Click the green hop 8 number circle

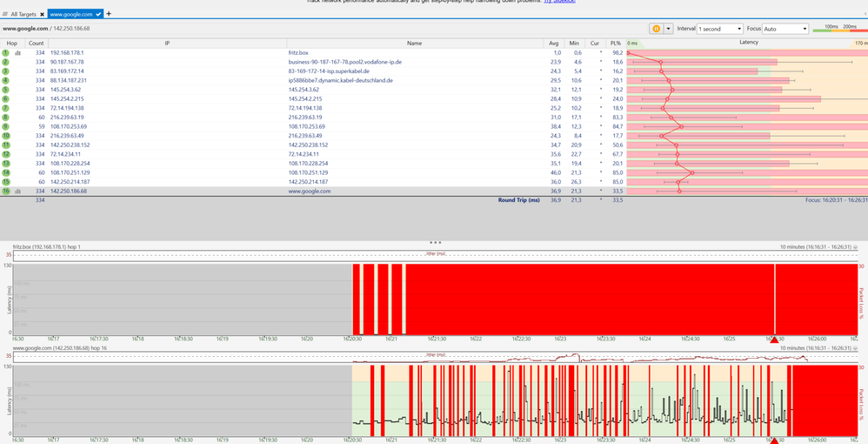6,117
